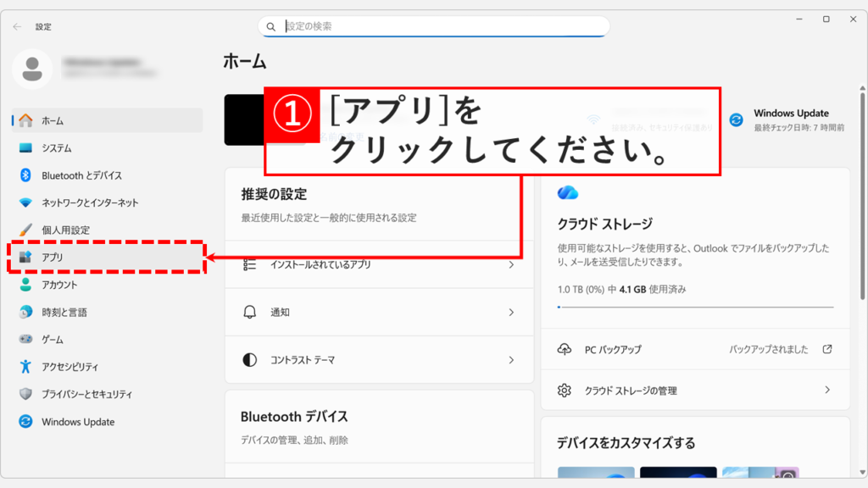Click the アクセシビリティ sidebar icon
Screen dimensions: 868x488
25,367
